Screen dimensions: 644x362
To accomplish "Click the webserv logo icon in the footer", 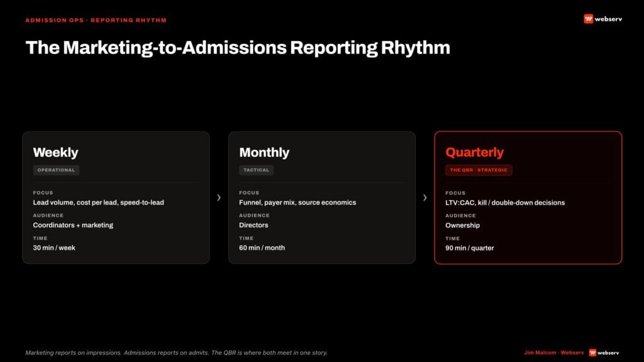I will point(592,353).
